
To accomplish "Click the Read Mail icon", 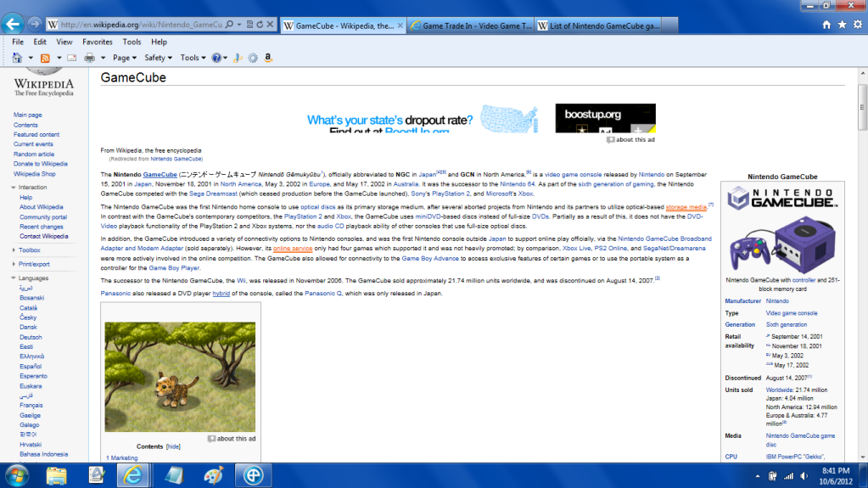I will point(72,58).
